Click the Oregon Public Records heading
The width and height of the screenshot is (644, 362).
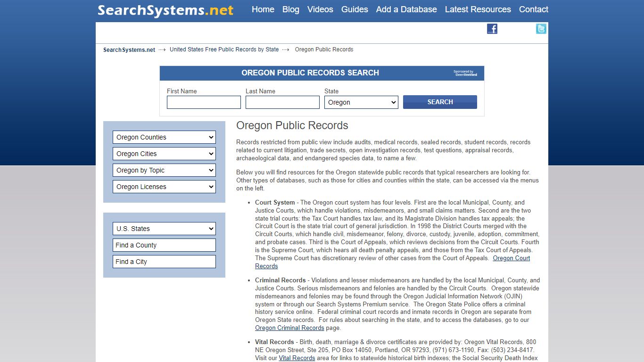click(292, 125)
